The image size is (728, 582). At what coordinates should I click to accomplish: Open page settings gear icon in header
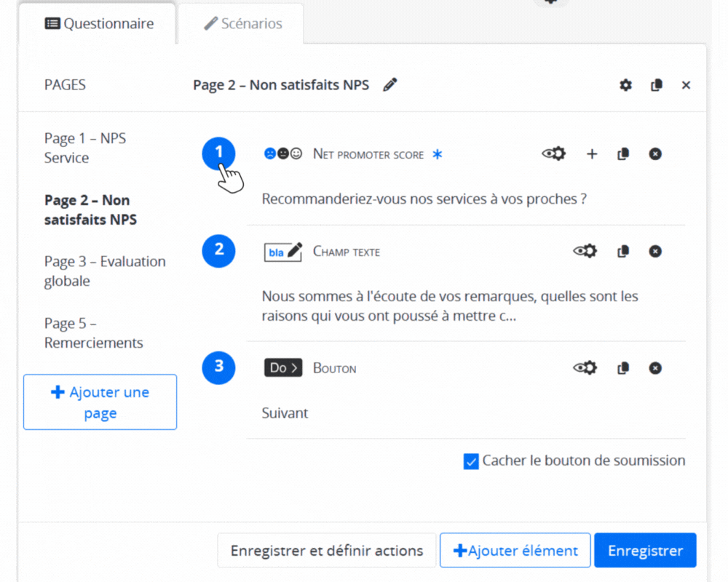coord(625,85)
